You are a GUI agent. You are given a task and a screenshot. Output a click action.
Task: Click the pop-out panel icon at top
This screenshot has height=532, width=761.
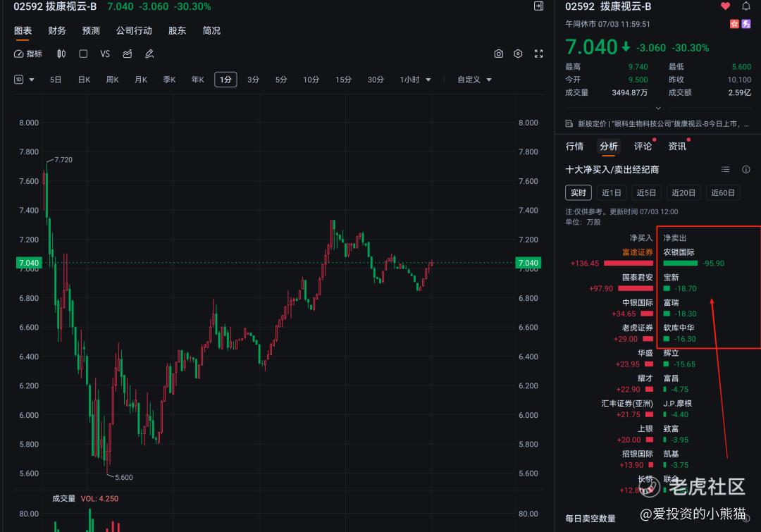(539, 6)
